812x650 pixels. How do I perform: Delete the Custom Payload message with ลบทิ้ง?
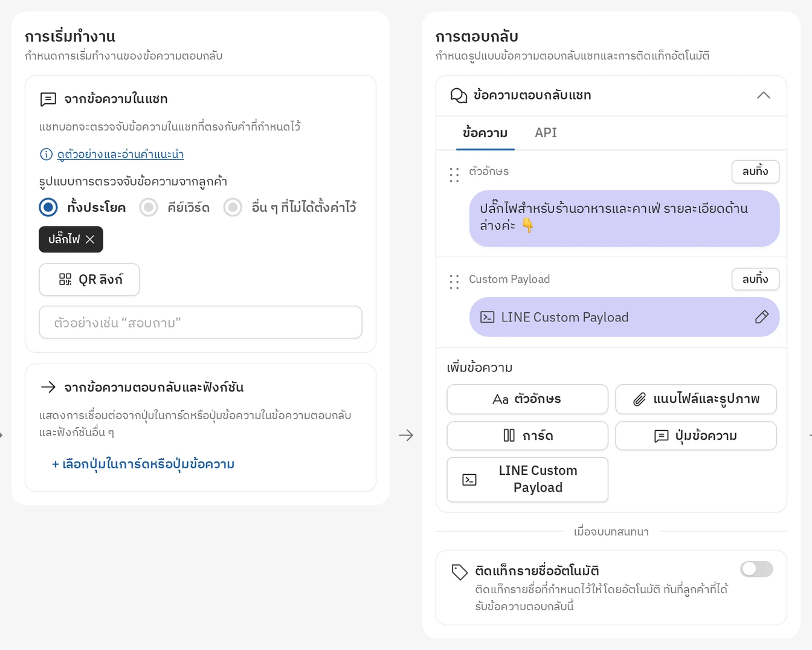(x=755, y=279)
